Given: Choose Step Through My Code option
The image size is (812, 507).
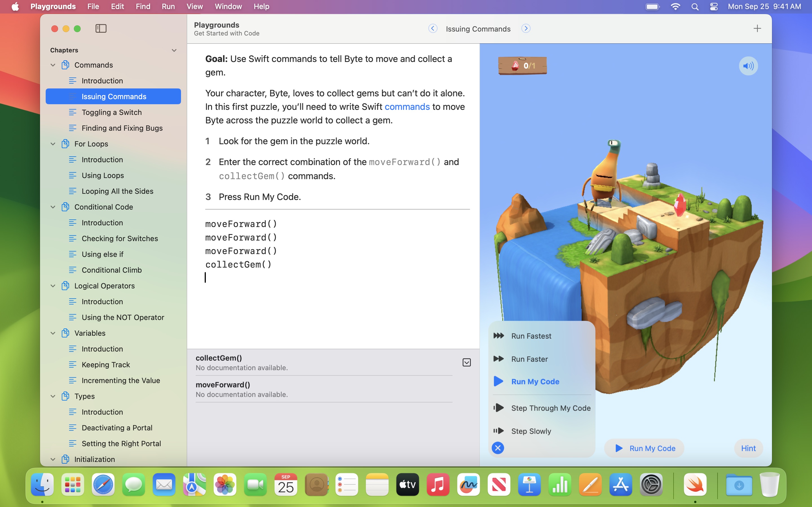Looking at the screenshot, I should 551,408.
